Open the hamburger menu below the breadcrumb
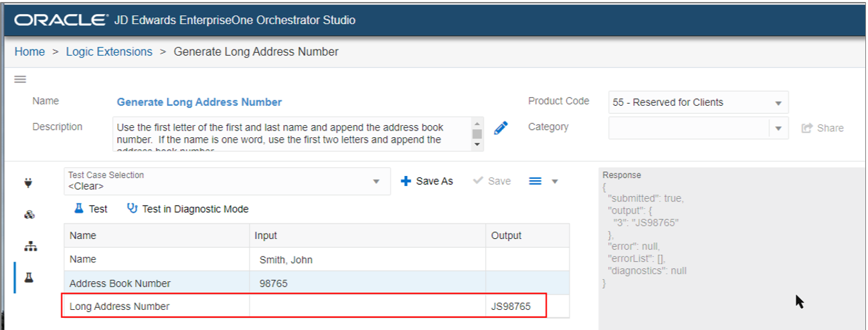 (20, 79)
